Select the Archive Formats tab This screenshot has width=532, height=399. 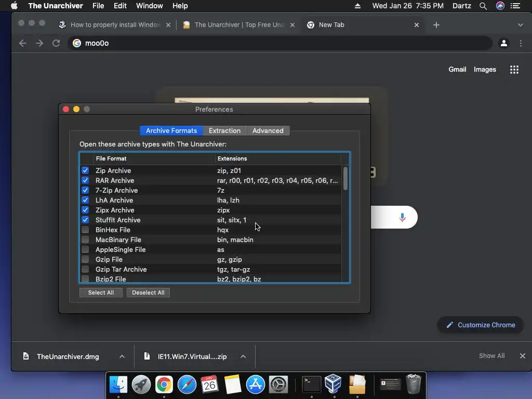point(171,130)
